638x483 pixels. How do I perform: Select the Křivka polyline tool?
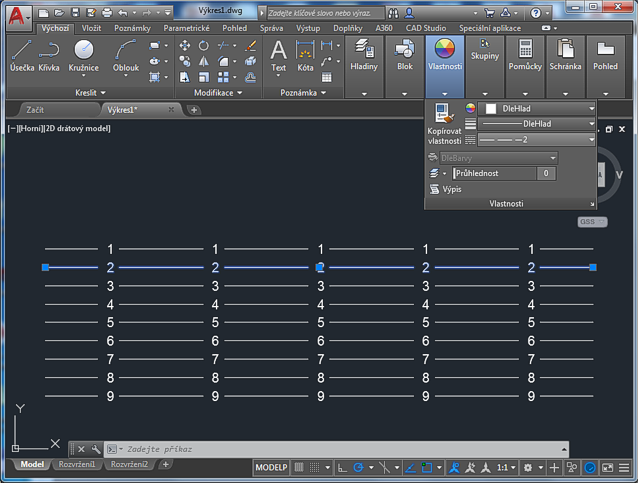click(x=49, y=56)
